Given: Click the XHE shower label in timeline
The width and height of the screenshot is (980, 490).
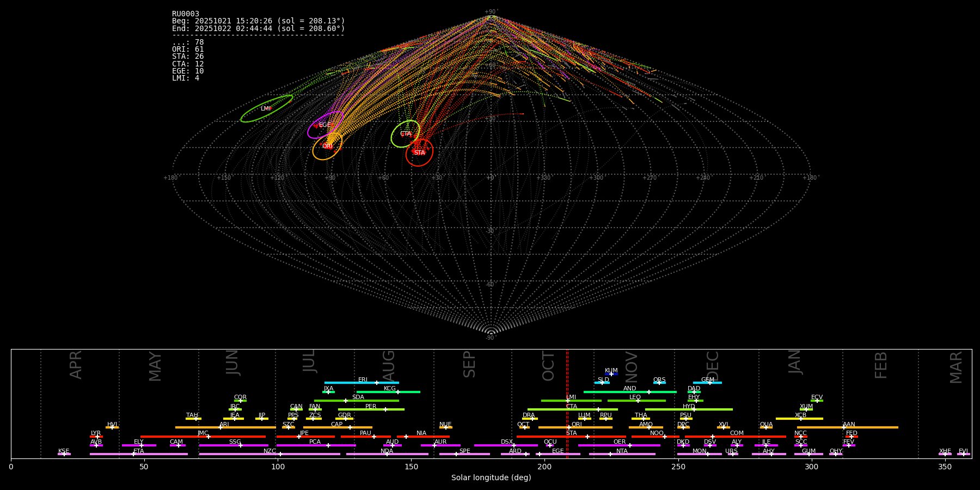Looking at the screenshot, I should (x=945, y=451).
